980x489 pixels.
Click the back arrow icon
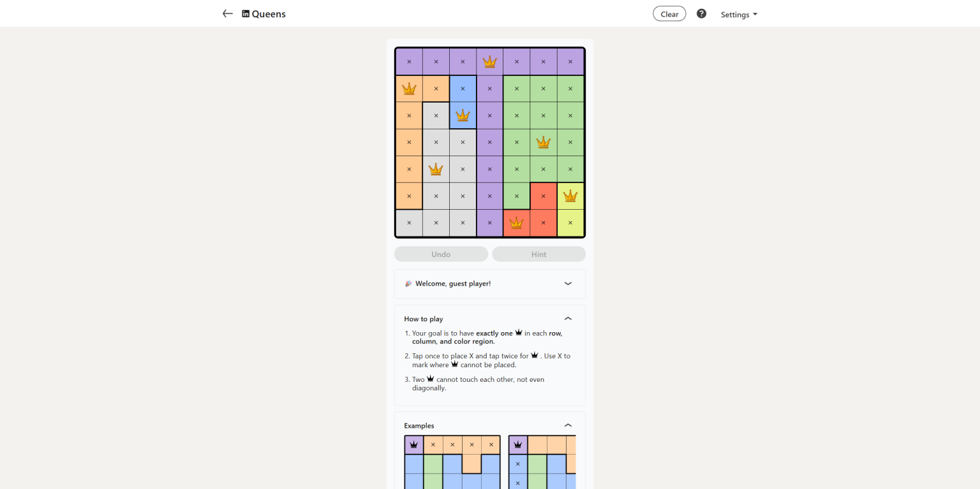point(227,13)
